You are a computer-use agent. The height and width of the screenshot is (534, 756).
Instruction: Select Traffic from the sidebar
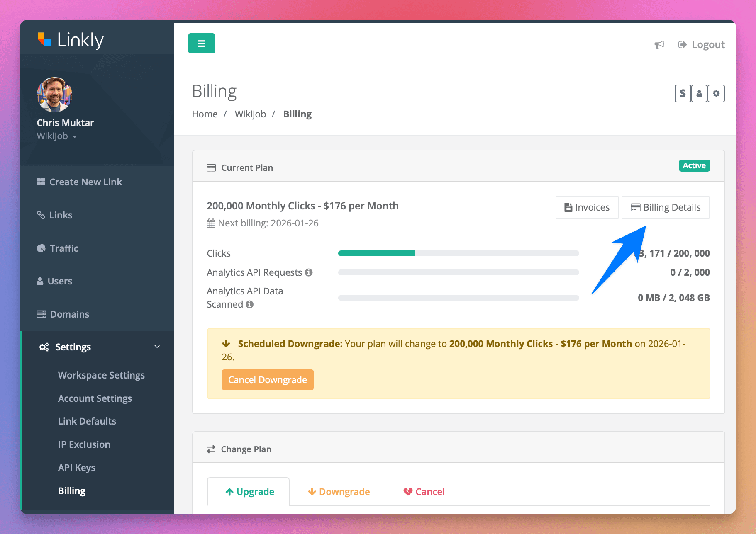click(x=63, y=248)
